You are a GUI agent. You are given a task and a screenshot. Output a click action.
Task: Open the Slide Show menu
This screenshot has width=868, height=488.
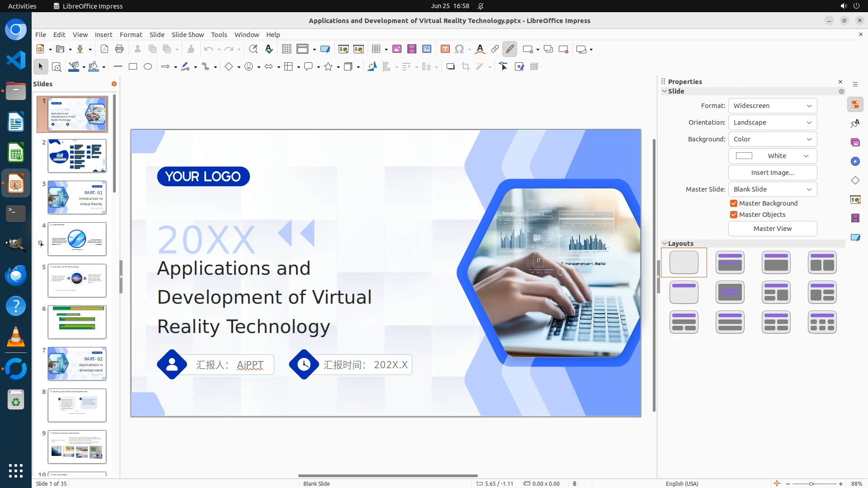188,35
